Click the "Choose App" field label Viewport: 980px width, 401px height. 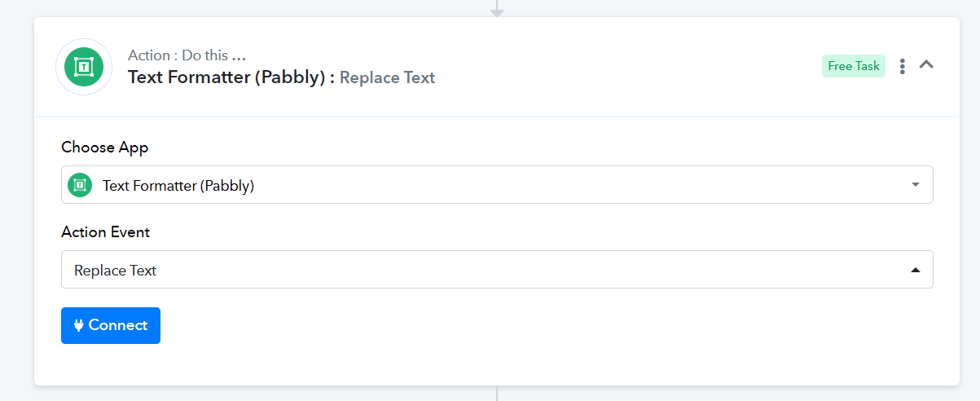pyautogui.click(x=105, y=148)
